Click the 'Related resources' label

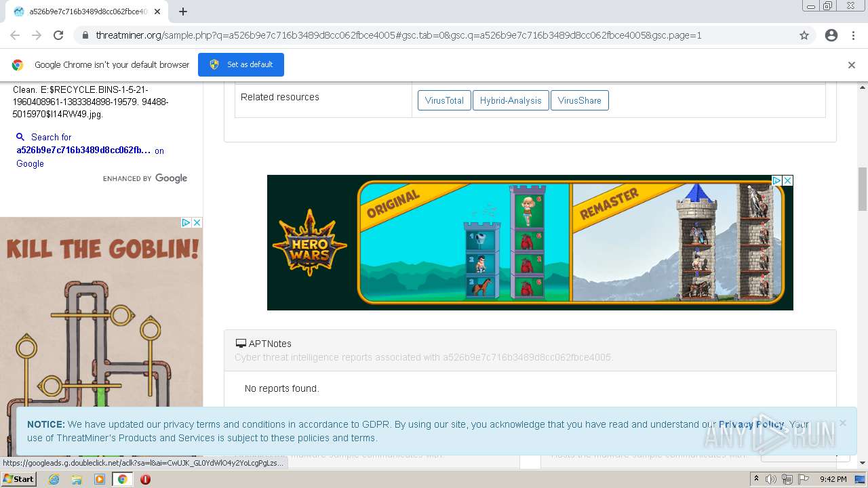pyautogui.click(x=280, y=97)
